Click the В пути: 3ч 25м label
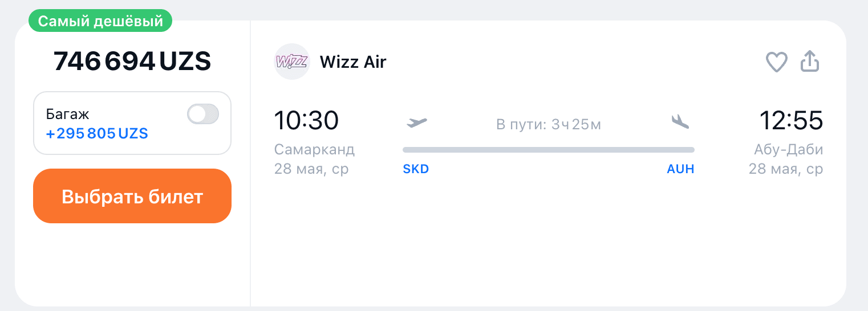Image resolution: width=868 pixels, height=311 pixels. (x=548, y=124)
